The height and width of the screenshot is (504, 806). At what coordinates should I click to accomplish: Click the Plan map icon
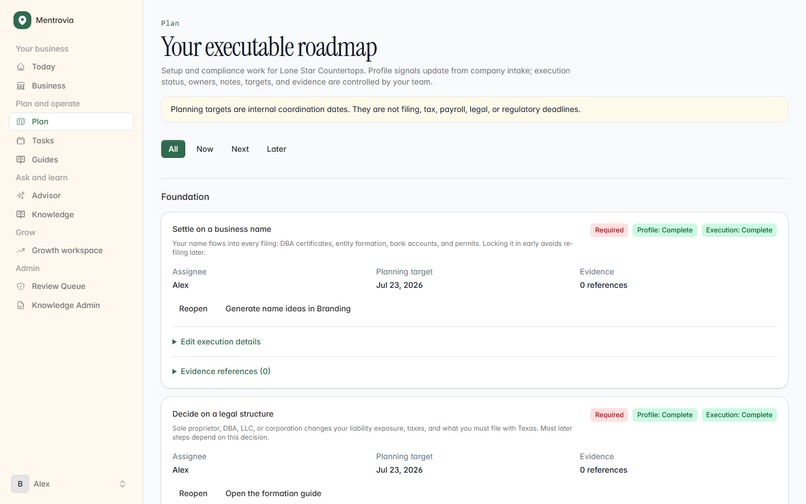21,122
